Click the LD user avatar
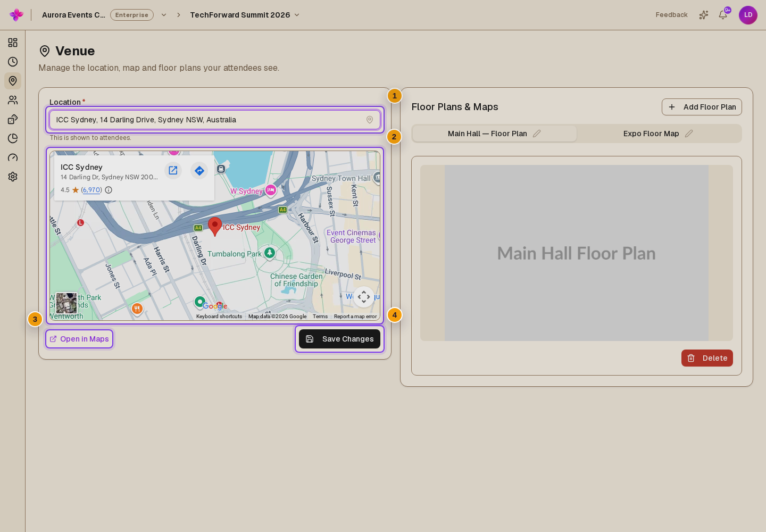Screen dimensions: 766x532 pos(748,15)
